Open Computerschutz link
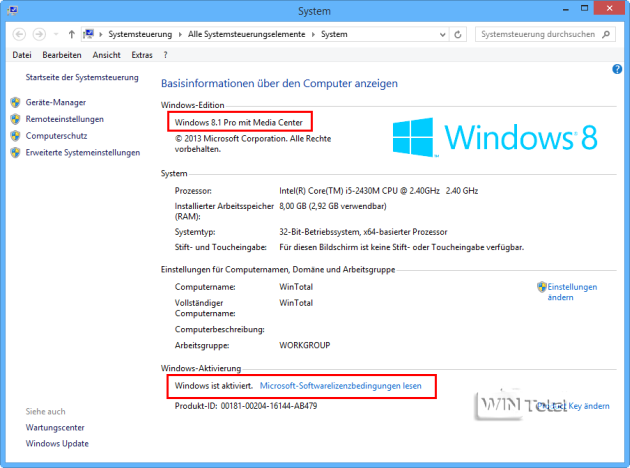The image size is (630, 468). (56, 136)
